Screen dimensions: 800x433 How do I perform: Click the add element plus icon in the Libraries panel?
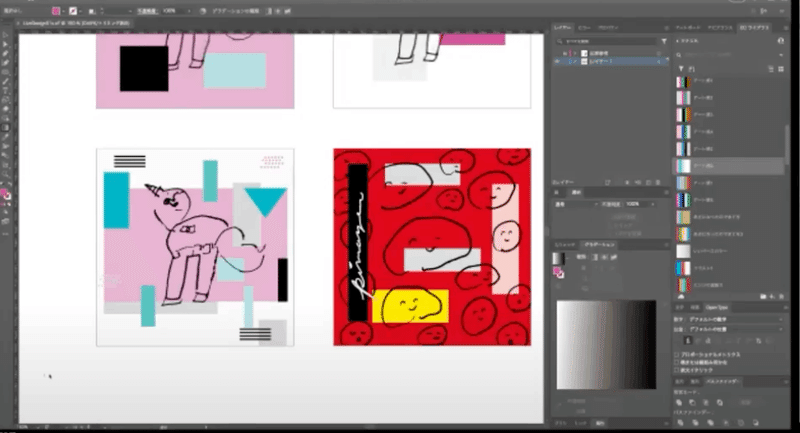(772, 296)
